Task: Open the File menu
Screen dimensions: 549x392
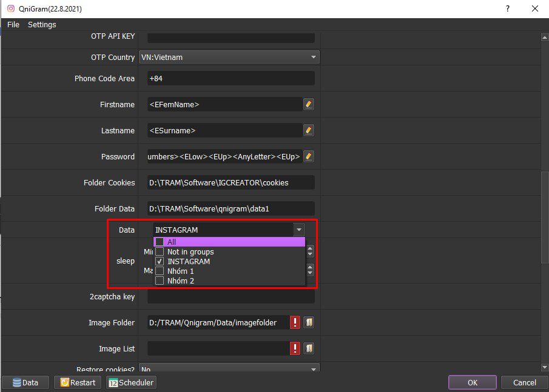Action: pos(13,24)
